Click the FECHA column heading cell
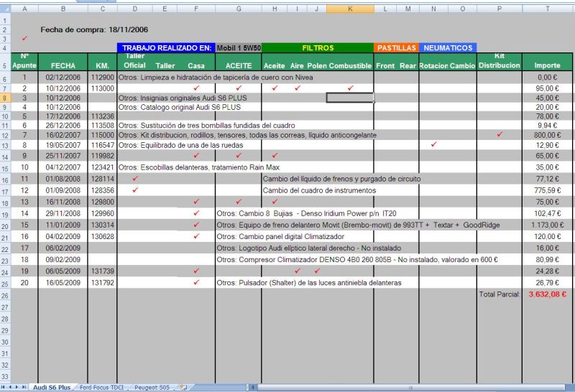The width and height of the screenshot is (575, 392). [x=63, y=62]
